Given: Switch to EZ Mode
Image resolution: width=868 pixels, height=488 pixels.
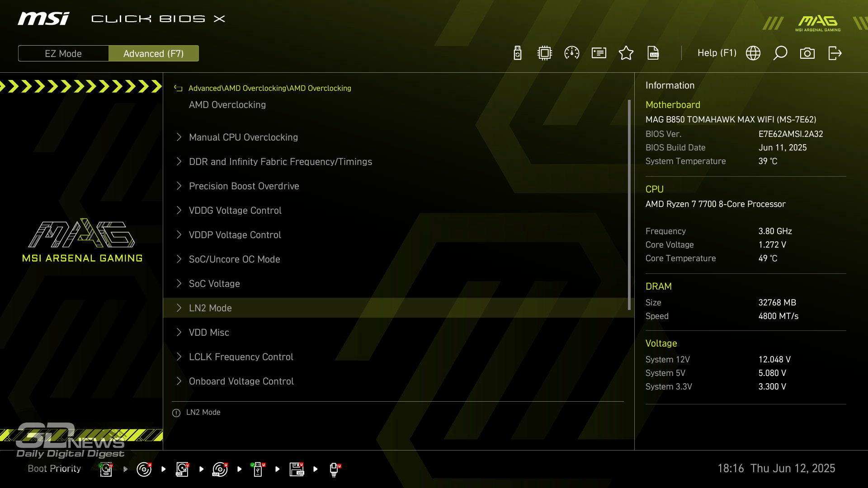Looking at the screenshot, I should (x=63, y=53).
